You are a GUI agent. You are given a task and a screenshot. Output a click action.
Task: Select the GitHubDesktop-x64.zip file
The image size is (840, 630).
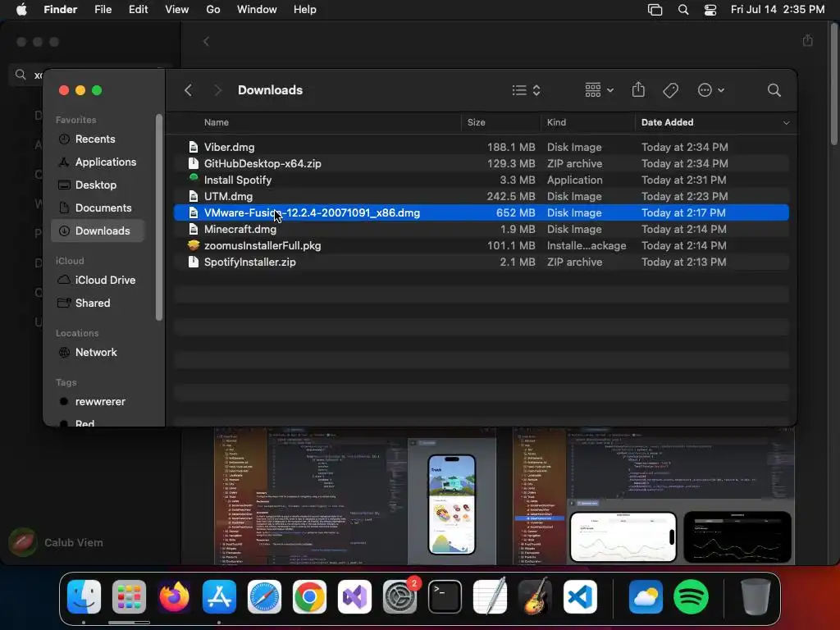[x=481, y=164]
